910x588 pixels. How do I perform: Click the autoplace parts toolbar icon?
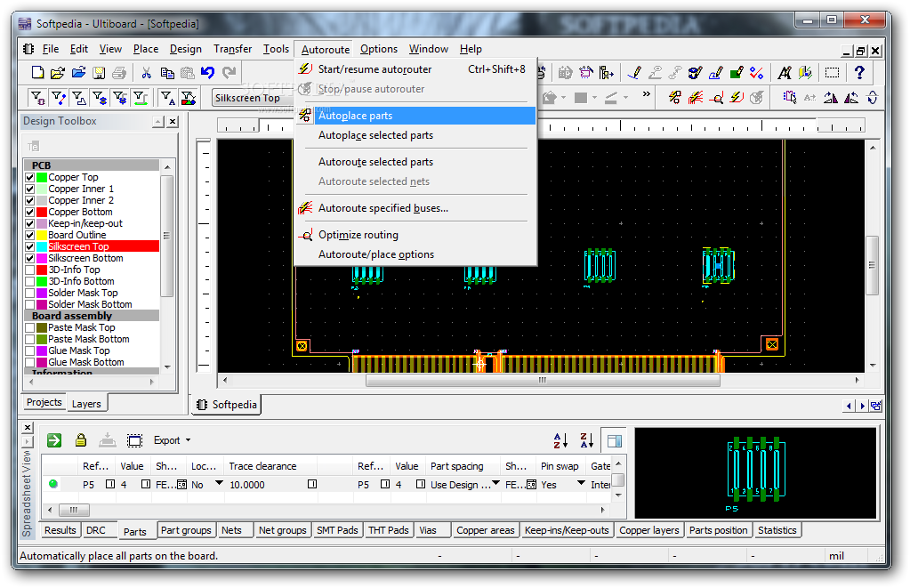[674, 98]
